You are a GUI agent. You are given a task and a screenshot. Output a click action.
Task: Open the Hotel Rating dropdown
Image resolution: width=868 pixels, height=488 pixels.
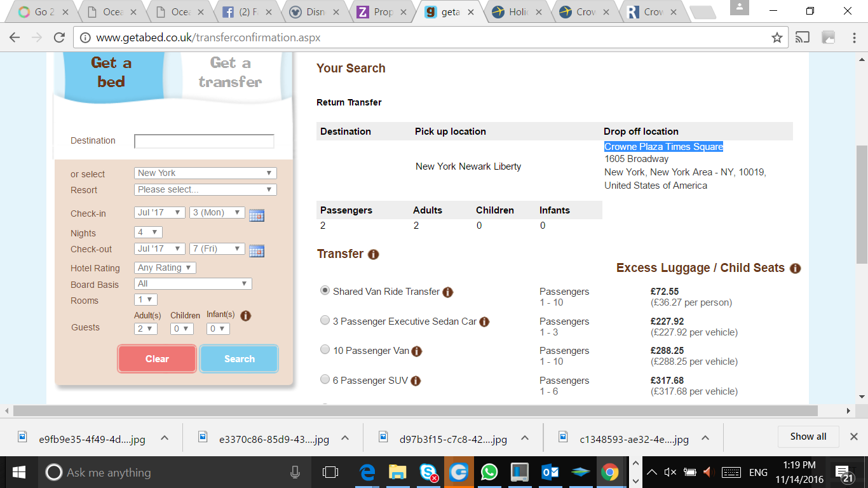point(165,268)
